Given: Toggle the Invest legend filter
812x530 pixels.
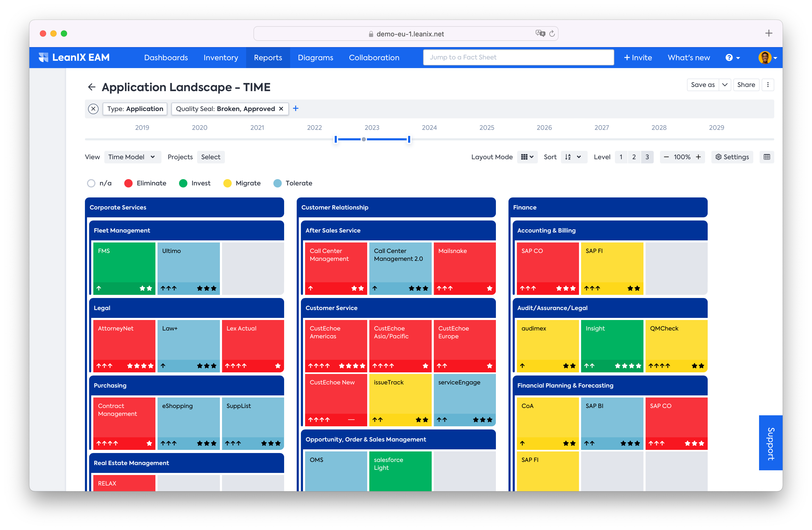Looking at the screenshot, I should point(195,183).
